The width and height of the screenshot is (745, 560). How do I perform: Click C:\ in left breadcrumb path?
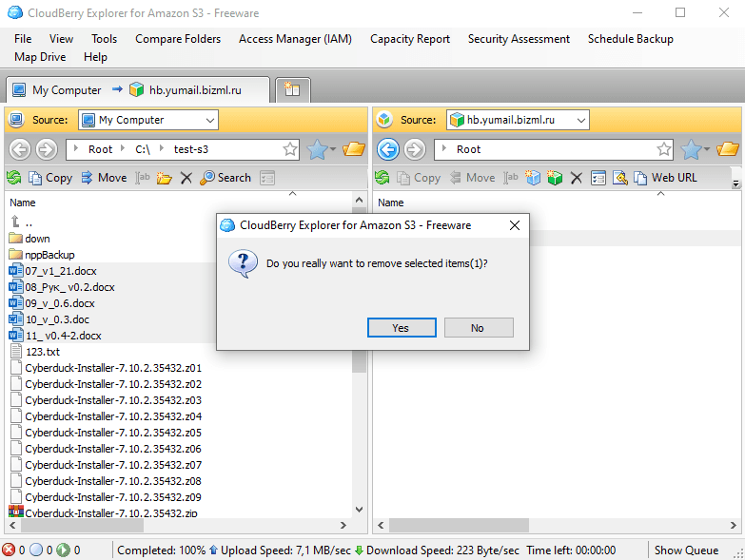[143, 149]
